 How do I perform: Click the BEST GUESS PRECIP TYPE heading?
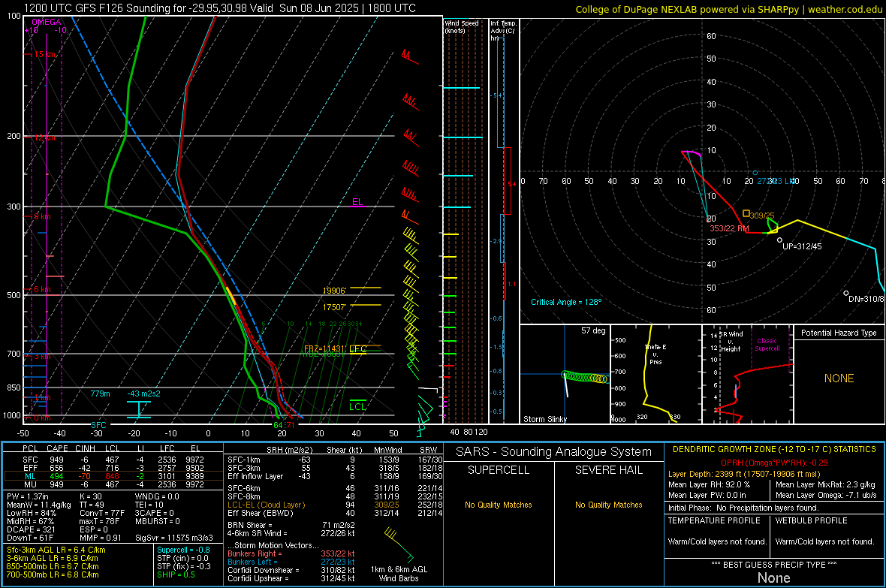pyautogui.click(x=774, y=565)
